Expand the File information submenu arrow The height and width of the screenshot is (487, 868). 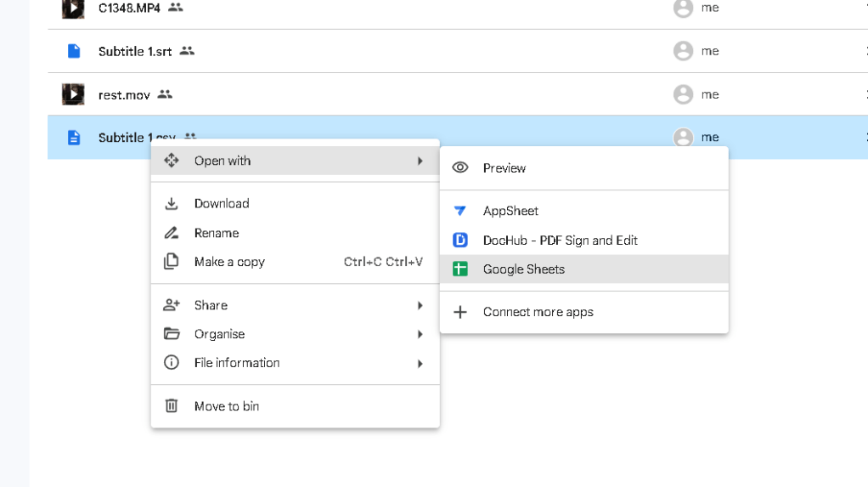pyautogui.click(x=420, y=364)
